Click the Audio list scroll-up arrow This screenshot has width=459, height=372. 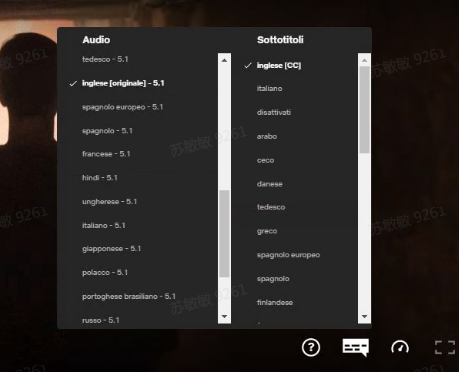coord(224,60)
